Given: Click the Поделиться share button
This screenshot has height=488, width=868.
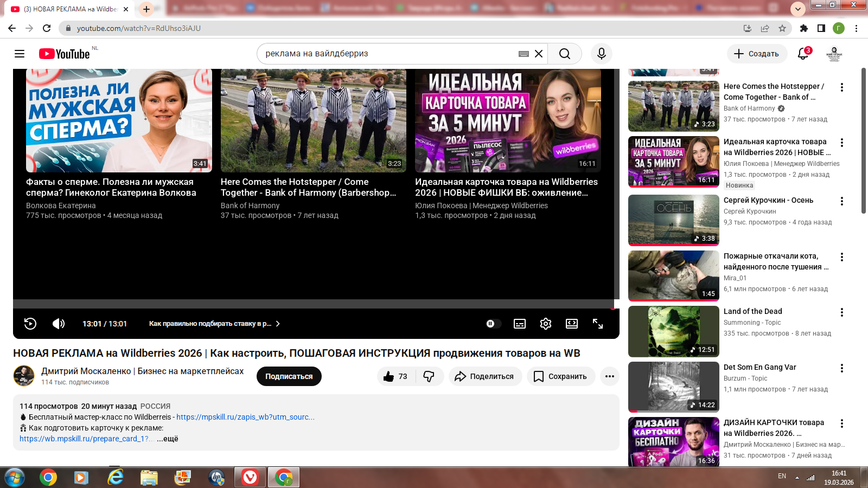Looking at the screenshot, I should point(485,376).
